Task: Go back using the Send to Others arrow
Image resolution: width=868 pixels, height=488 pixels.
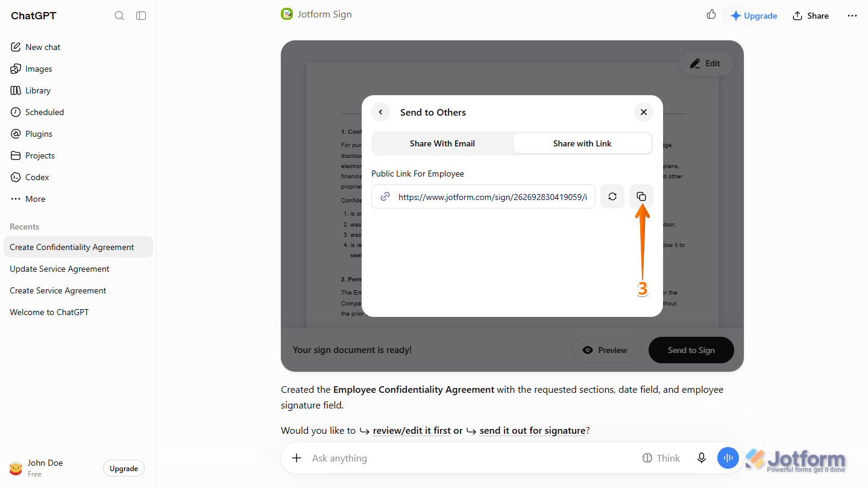Action: coord(381,112)
